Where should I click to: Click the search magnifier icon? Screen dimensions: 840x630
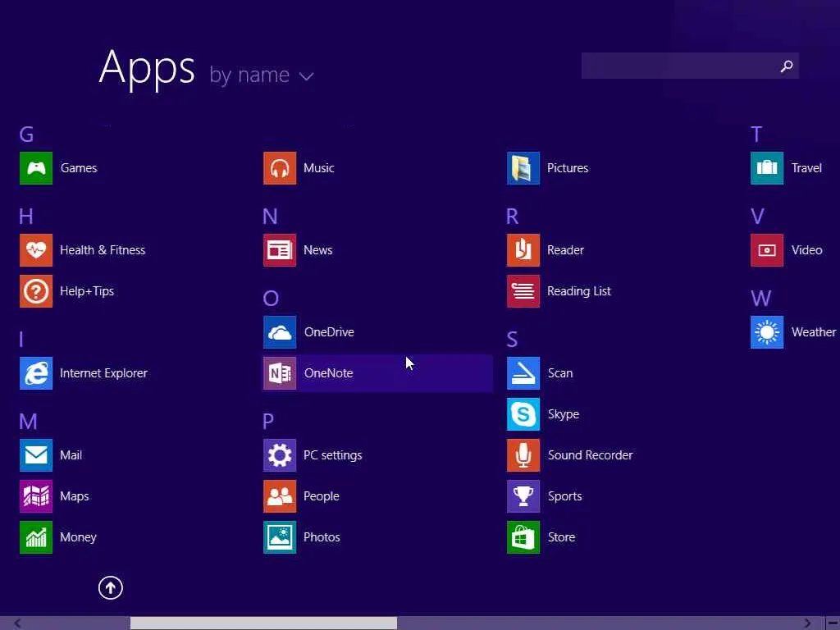[787, 66]
